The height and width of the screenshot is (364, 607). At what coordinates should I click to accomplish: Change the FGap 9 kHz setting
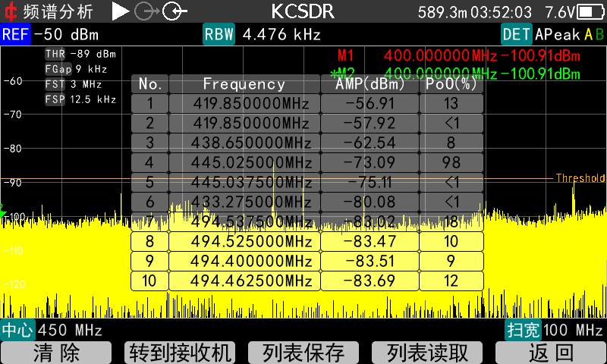(x=77, y=69)
